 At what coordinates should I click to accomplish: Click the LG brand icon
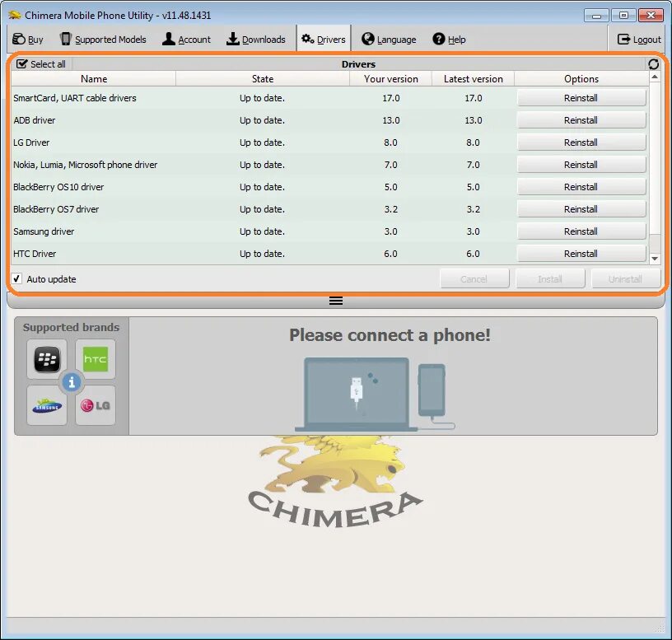(x=96, y=405)
